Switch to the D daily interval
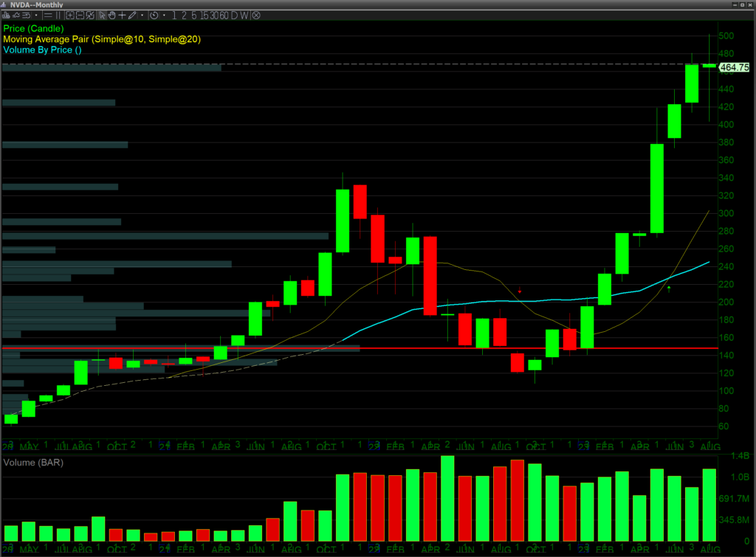The width and height of the screenshot is (756, 557). point(233,15)
